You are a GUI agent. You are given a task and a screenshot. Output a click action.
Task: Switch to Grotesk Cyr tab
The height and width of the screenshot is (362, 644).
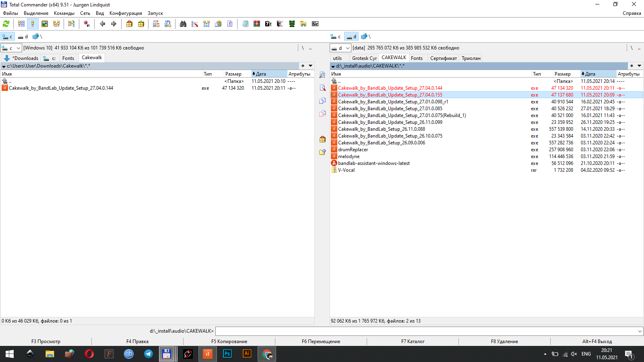tap(364, 58)
